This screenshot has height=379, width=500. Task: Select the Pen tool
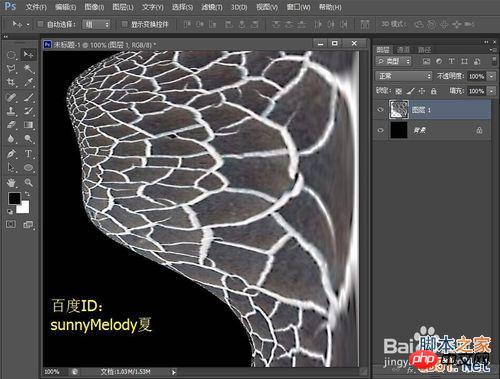click(11, 154)
